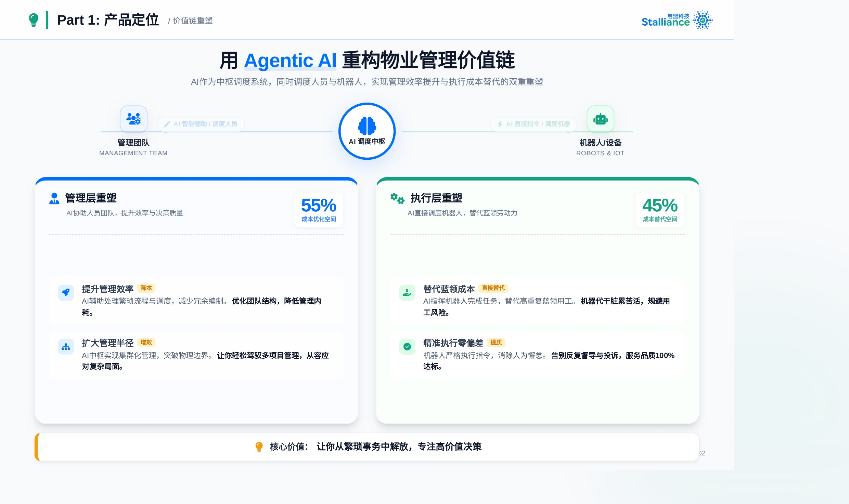Click the 55% 成本优化空间 badge
849x504 pixels.
coord(319,209)
